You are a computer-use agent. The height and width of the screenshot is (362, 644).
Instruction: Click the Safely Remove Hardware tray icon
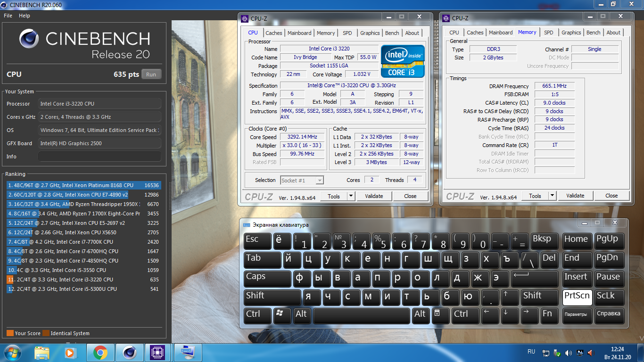tap(557, 352)
